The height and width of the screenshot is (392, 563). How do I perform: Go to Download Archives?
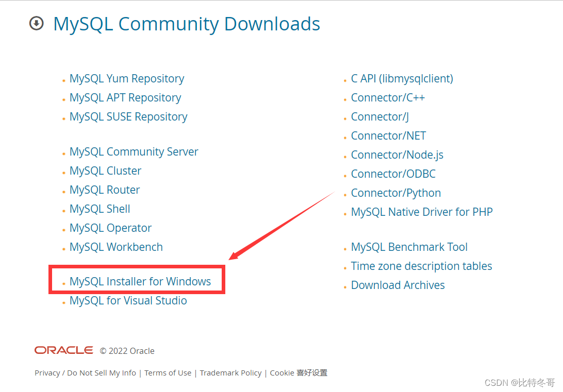pyautogui.click(x=398, y=285)
